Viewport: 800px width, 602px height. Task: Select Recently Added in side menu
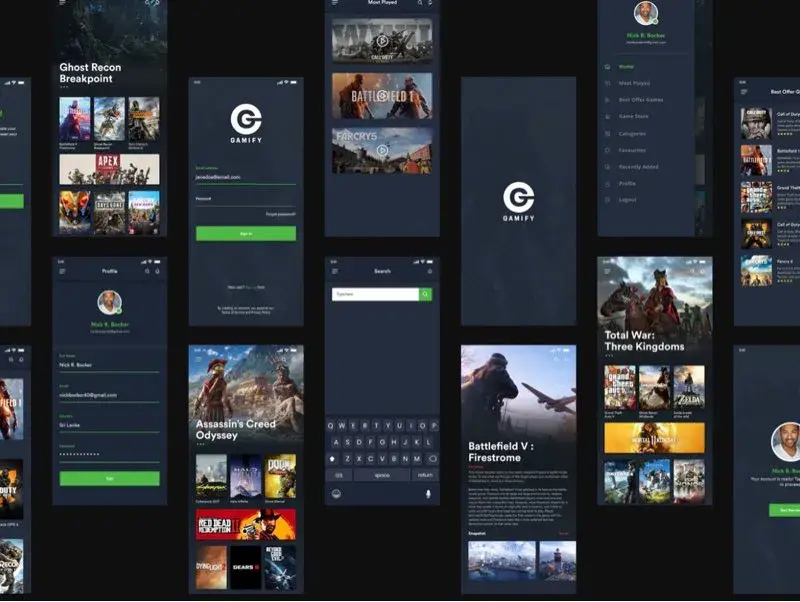coord(638,167)
